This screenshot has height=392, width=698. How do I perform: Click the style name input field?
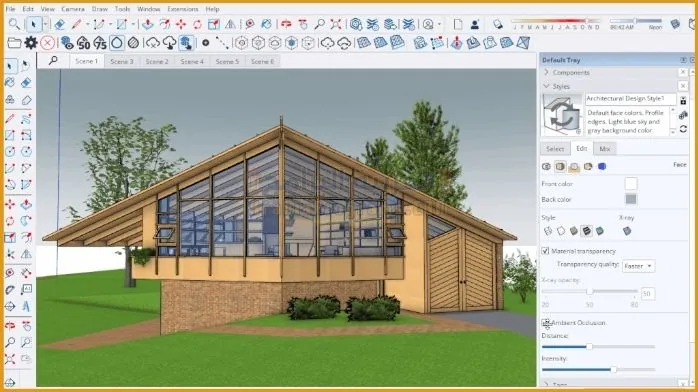[x=630, y=98]
